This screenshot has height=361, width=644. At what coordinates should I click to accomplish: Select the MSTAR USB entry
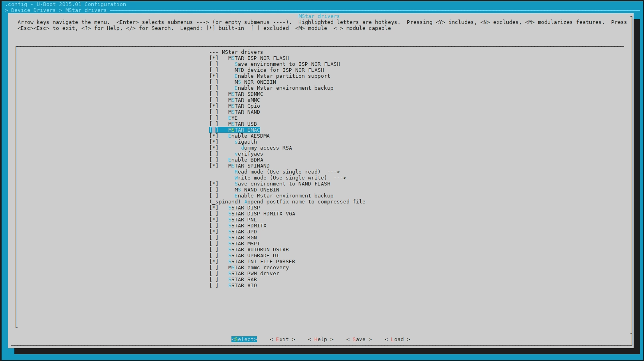(233, 124)
